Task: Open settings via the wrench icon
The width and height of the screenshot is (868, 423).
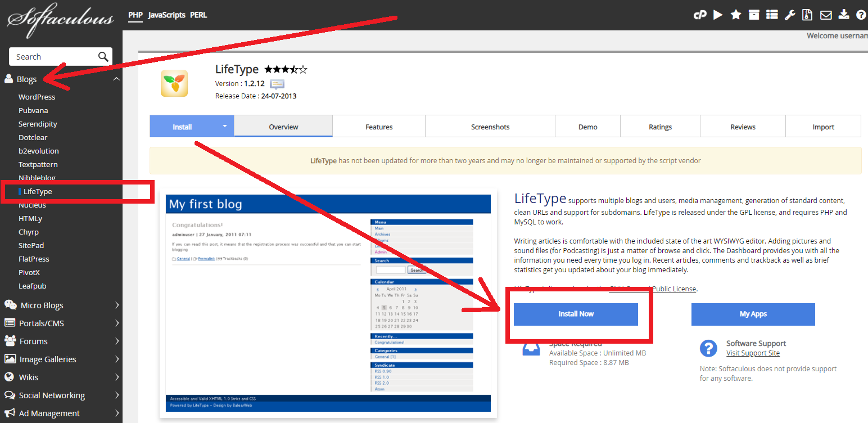Action: point(790,15)
